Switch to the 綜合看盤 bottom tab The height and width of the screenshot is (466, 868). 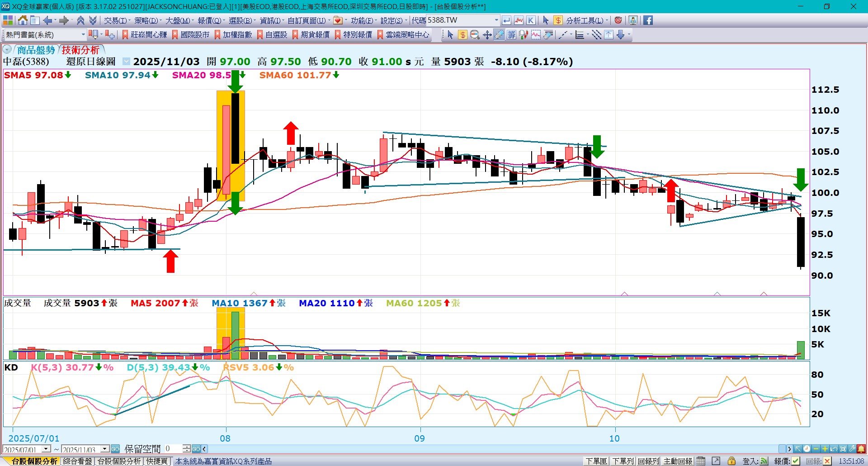click(77, 461)
